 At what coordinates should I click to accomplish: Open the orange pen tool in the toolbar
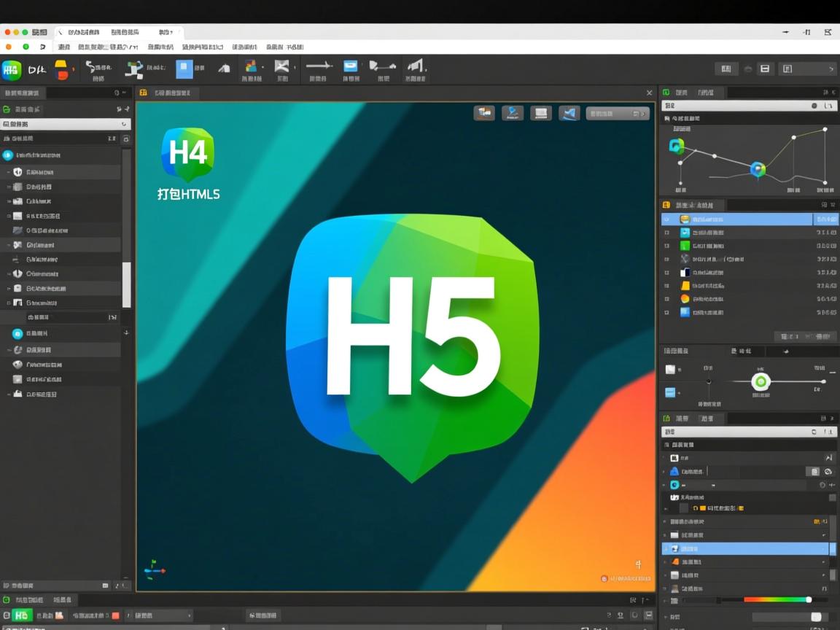click(61, 68)
